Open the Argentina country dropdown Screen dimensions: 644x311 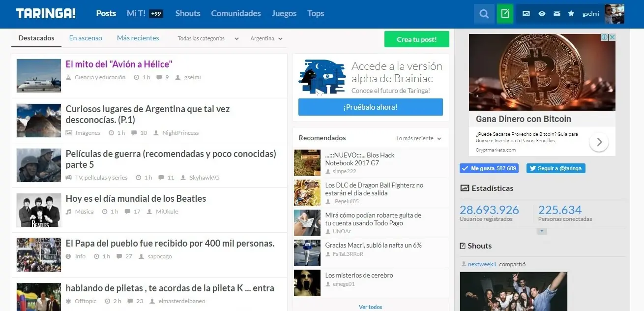266,38
